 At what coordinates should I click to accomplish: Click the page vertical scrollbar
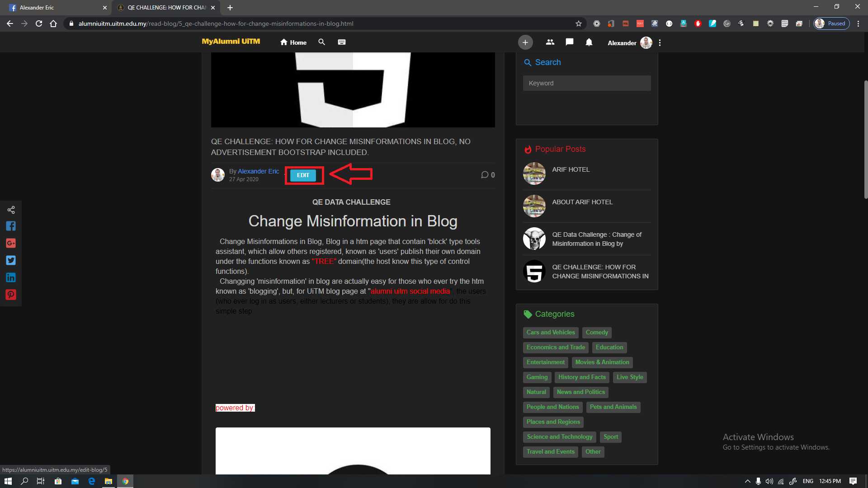(866, 140)
